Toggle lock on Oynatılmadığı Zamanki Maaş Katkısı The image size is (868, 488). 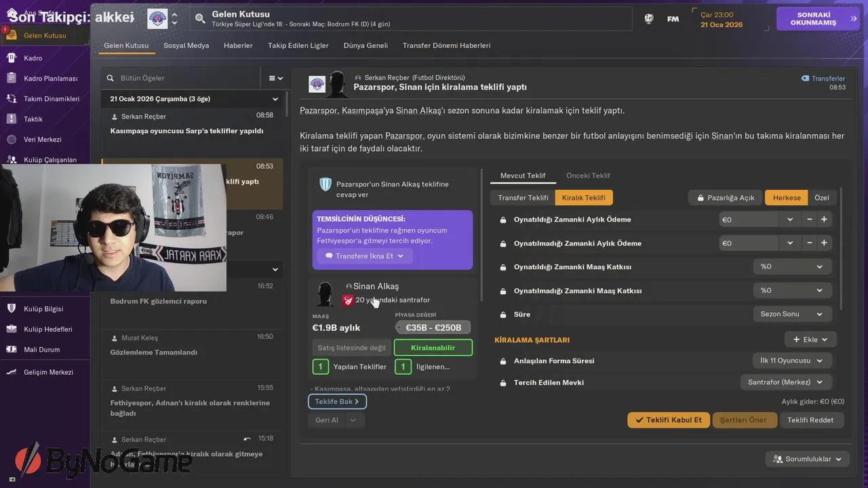click(503, 291)
